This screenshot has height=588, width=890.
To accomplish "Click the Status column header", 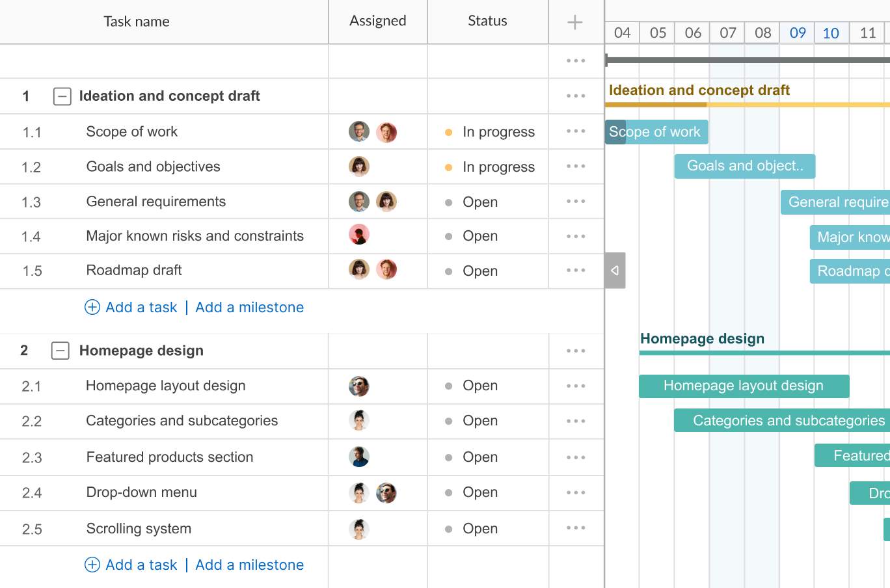I will [x=487, y=21].
